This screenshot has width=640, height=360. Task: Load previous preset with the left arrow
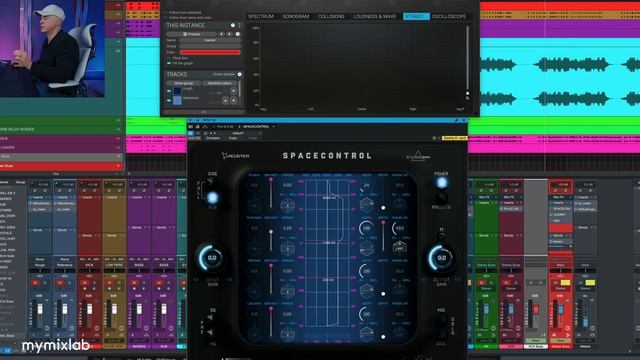[222, 34]
